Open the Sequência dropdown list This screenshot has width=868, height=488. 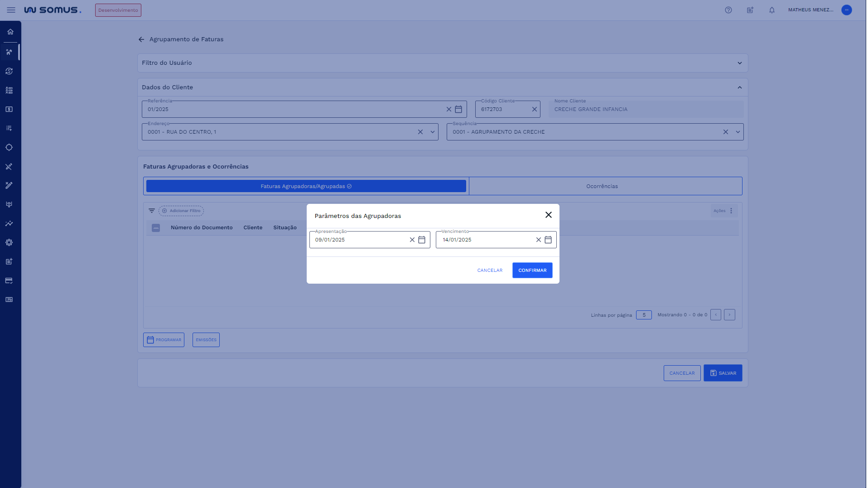[738, 132]
